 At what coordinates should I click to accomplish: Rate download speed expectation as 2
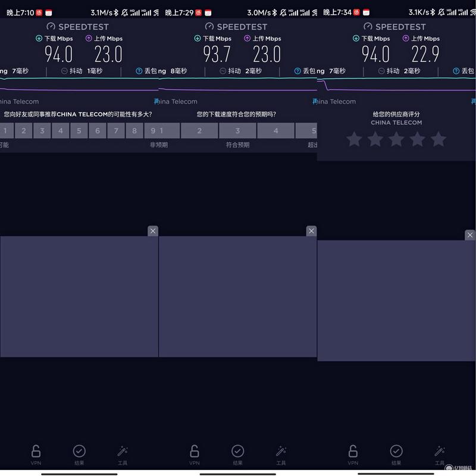(x=199, y=130)
